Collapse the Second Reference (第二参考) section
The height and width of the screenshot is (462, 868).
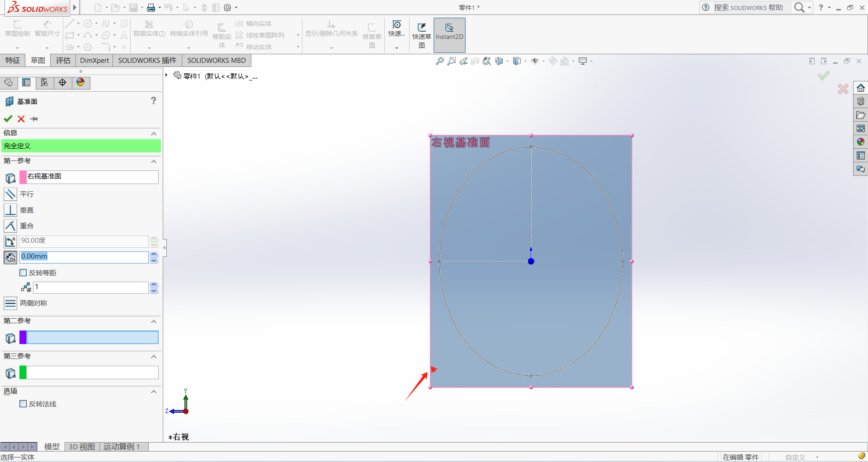(154, 321)
